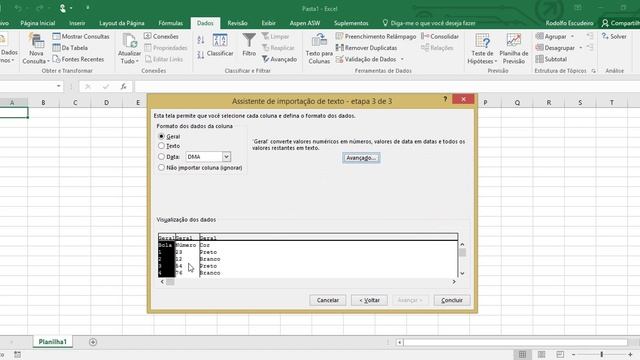Image resolution: width=640 pixels, height=360 pixels.
Task: Expand the Name Box dropdown arrow
Action: coord(59,87)
